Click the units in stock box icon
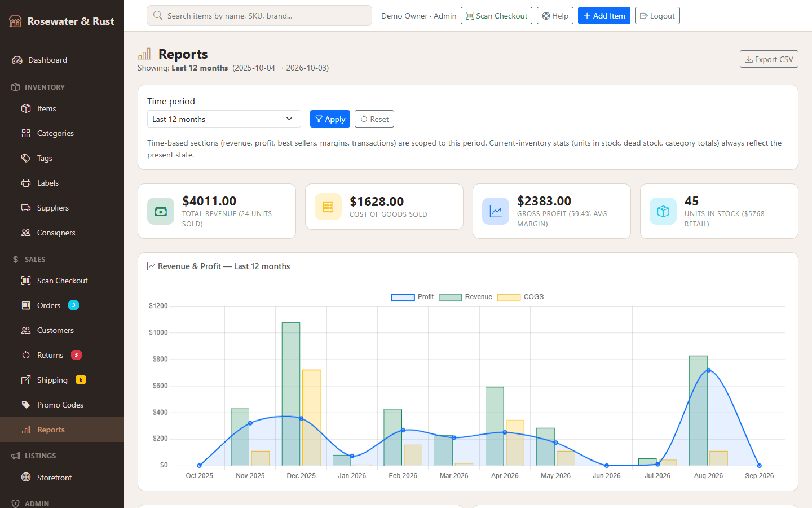The width and height of the screenshot is (812, 508). tap(663, 211)
